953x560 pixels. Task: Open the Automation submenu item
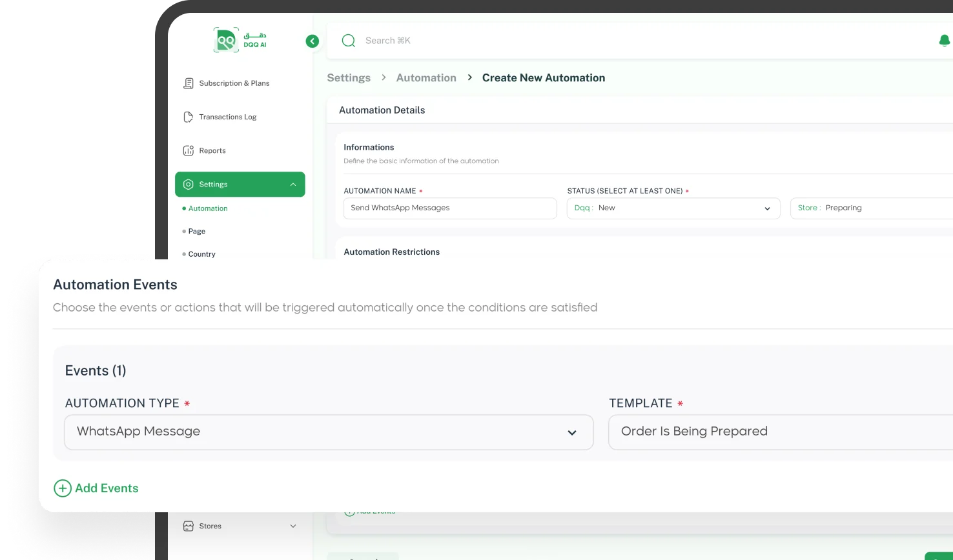[x=208, y=208]
